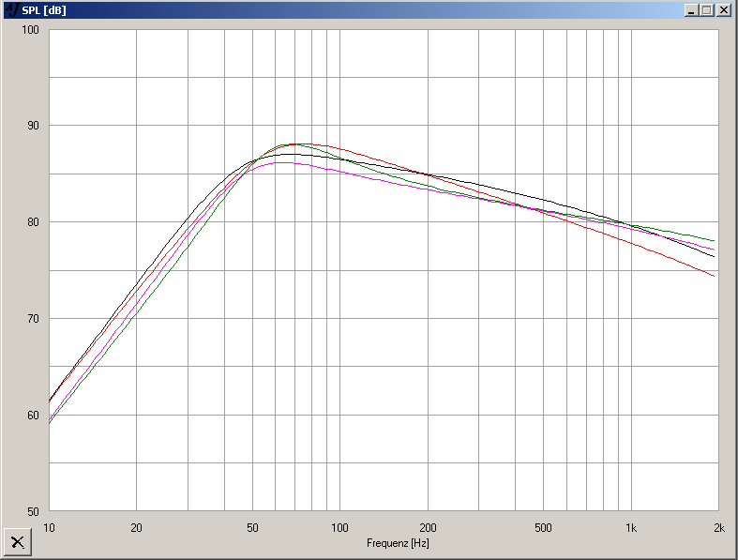Viewport: 738px width, 560px height.
Task: Click the 60 dB label on vertical axis
Action: pyautogui.click(x=32, y=416)
